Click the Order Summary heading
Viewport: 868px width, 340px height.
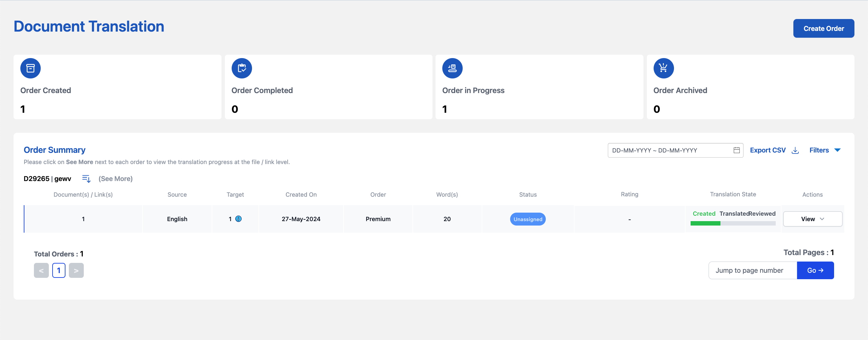(55, 150)
